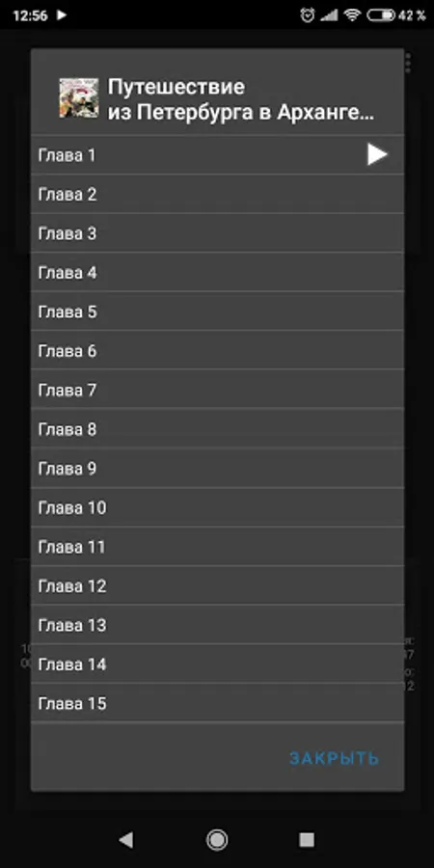Choose Глава 13 from the chapters
The height and width of the screenshot is (868, 434).
click(x=217, y=625)
